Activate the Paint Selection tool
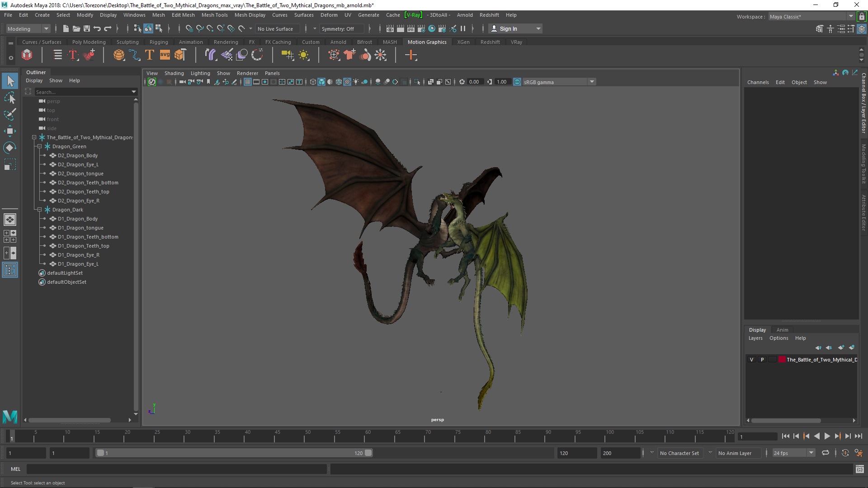This screenshot has height=488, width=868. (x=10, y=114)
